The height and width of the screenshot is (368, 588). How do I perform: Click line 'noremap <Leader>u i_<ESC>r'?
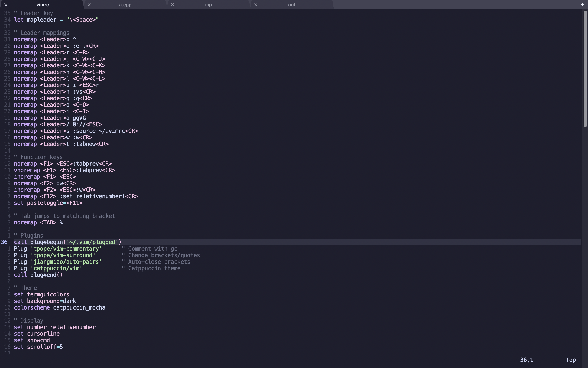[x=56, y=85]
